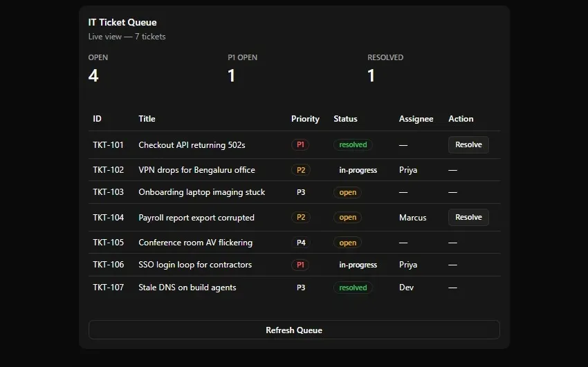Click the P3 badge on TKT-107
This screenshot has height=367, width=588.
pyautogui.click(x=301, y=288)
